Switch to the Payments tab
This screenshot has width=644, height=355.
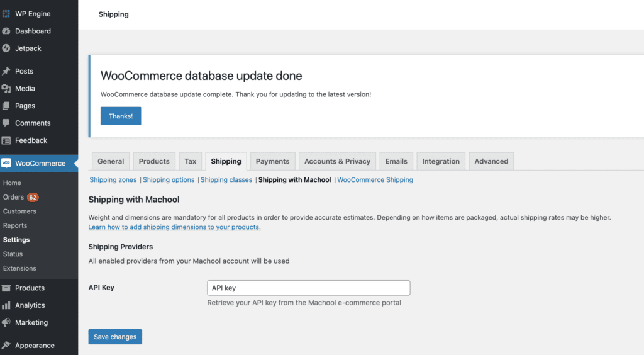[x=272, y=161]
